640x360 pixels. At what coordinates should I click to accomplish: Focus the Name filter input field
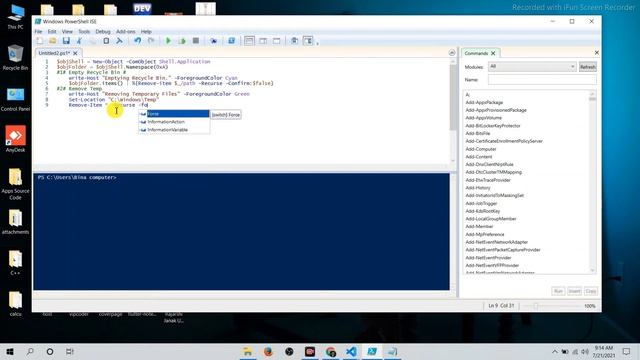click(542, 80)
